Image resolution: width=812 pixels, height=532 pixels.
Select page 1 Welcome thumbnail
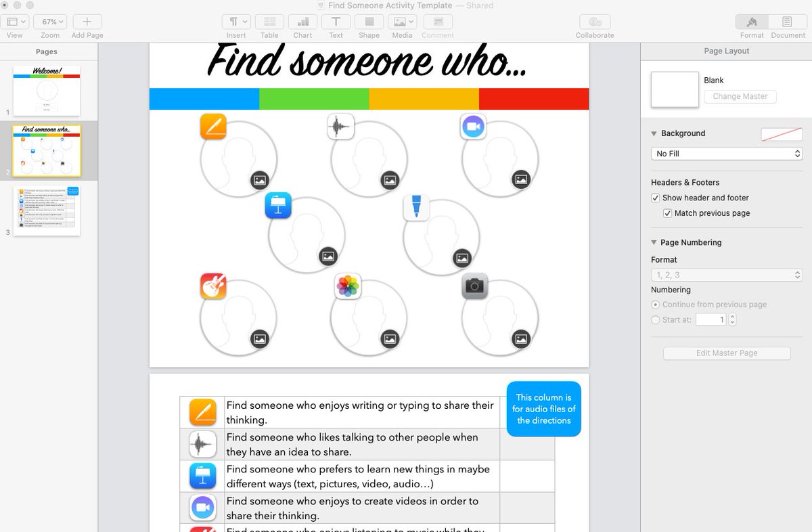pos(47,91)
